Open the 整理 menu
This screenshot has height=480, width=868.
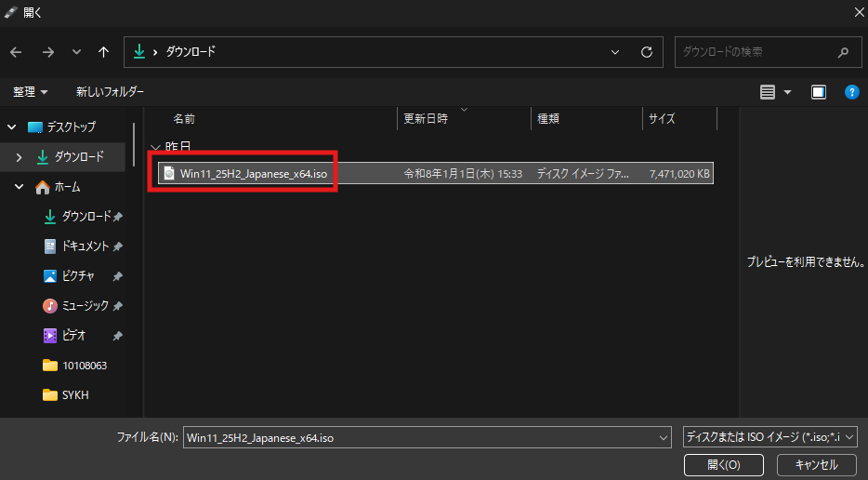[x=30, y=92]
